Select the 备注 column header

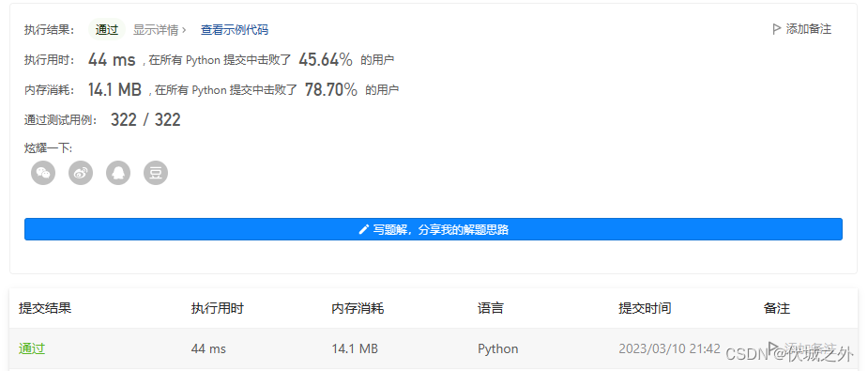[x=777, y=308]
